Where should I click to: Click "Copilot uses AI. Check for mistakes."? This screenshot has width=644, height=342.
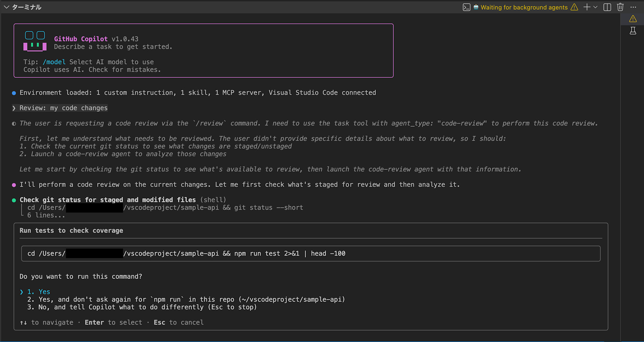[x=92, y=70]
